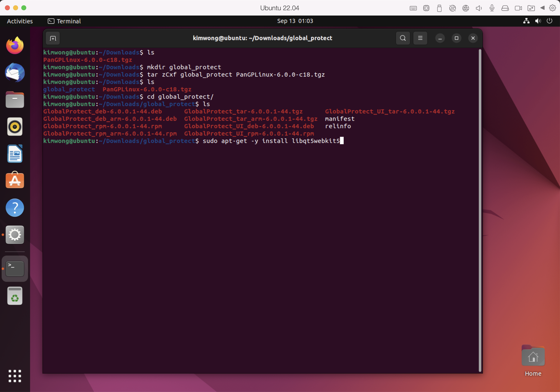Image resolution: width=560 pixels, height=392 pixels.
Task: Open the Home folder on desktop
Action: (x=533, y=361)
